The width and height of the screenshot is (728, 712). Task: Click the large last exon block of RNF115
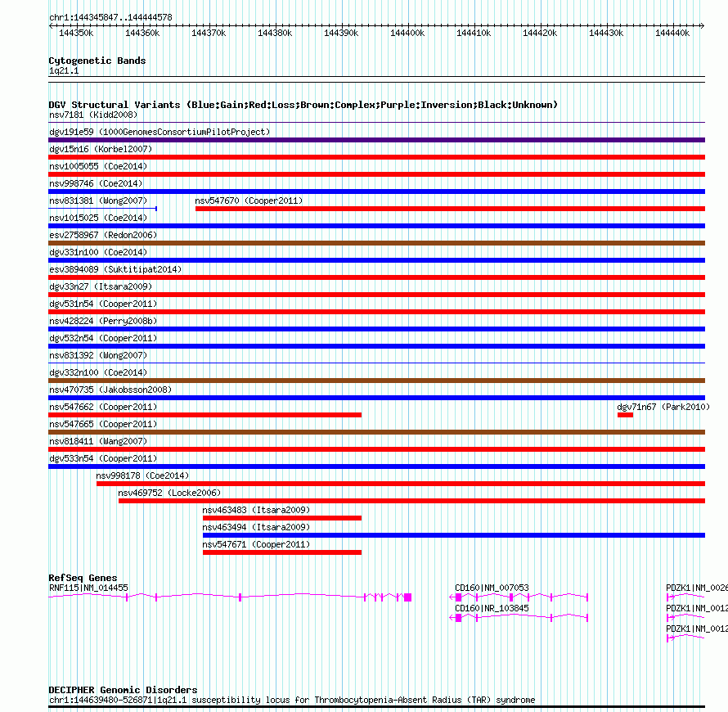coord(407,597)
